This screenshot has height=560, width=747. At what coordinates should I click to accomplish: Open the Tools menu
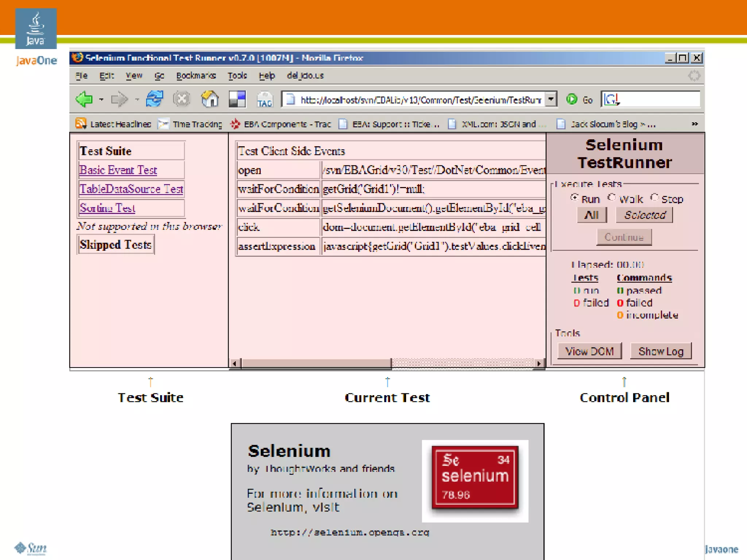point(237,75)
